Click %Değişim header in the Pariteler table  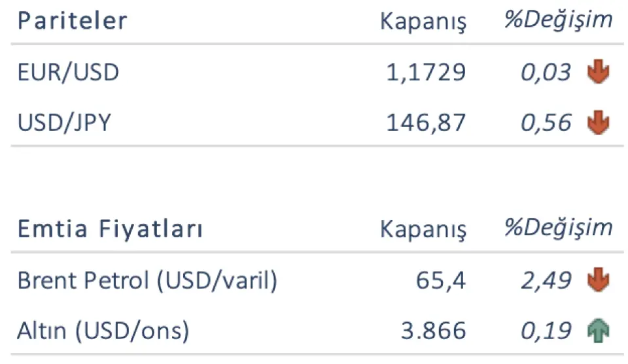coord(558,20)
